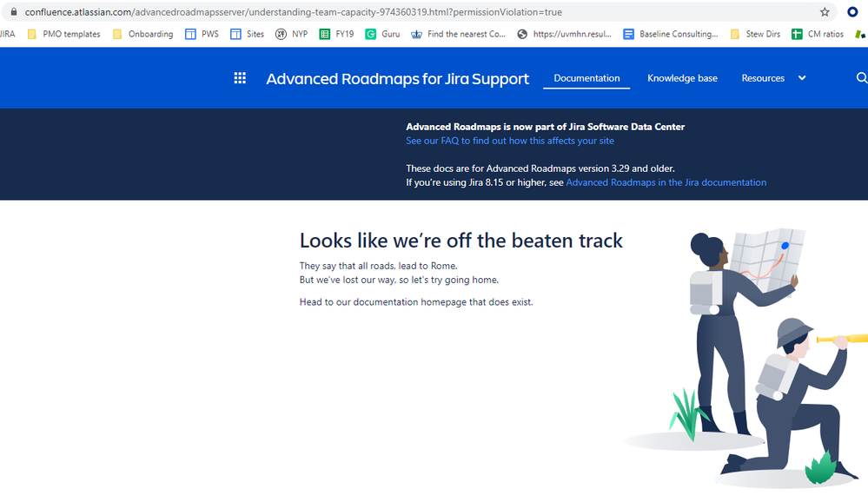Open the https://uvmhn.resul... bookmark

coord(564,34)
